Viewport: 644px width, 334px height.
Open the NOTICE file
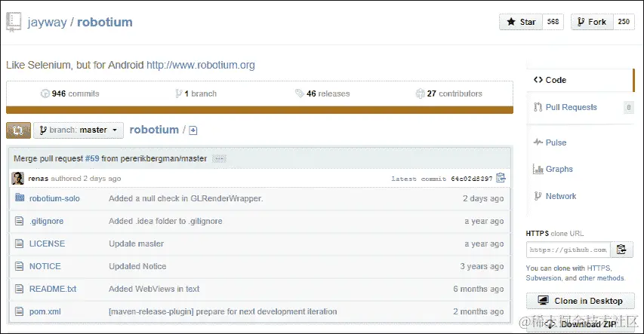[x=45, y=266]
